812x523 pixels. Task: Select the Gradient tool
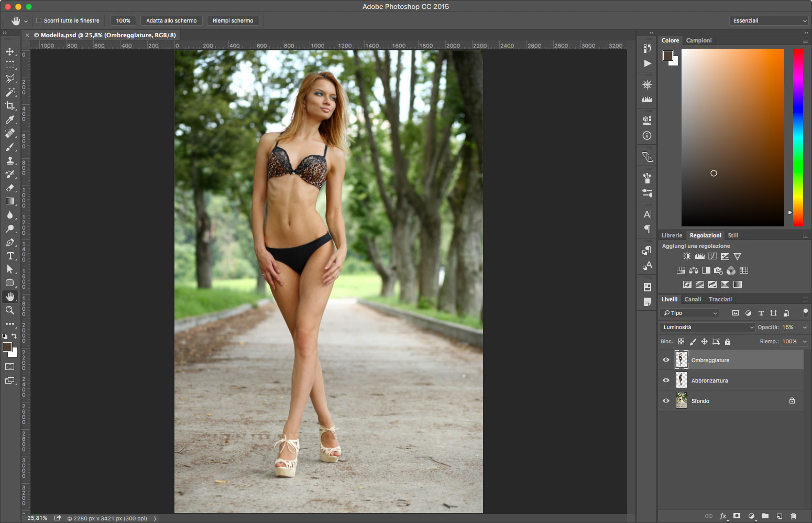point(10,201)
